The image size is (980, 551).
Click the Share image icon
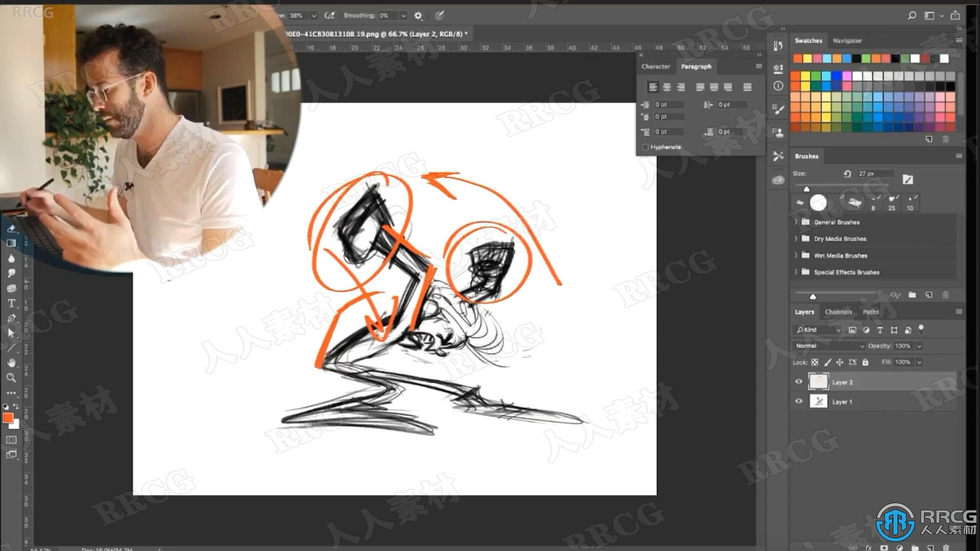click(955, 16)
